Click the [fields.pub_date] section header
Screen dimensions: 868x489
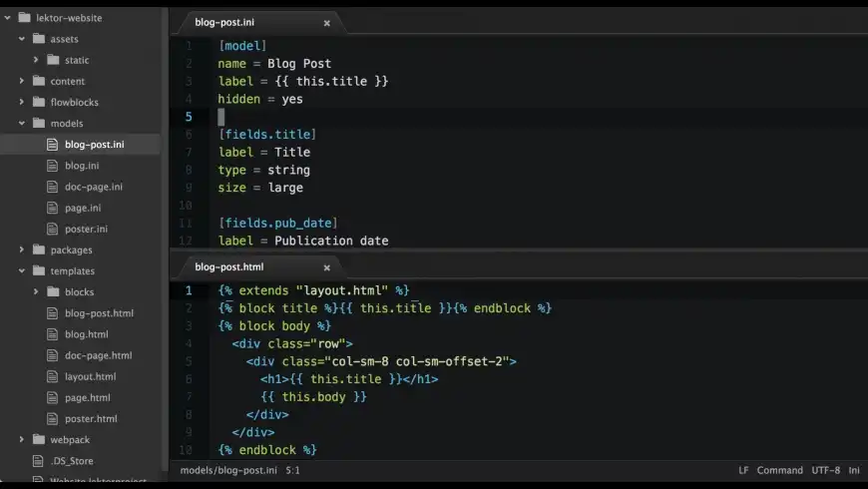pyautogui.click(x=278, y=224)
